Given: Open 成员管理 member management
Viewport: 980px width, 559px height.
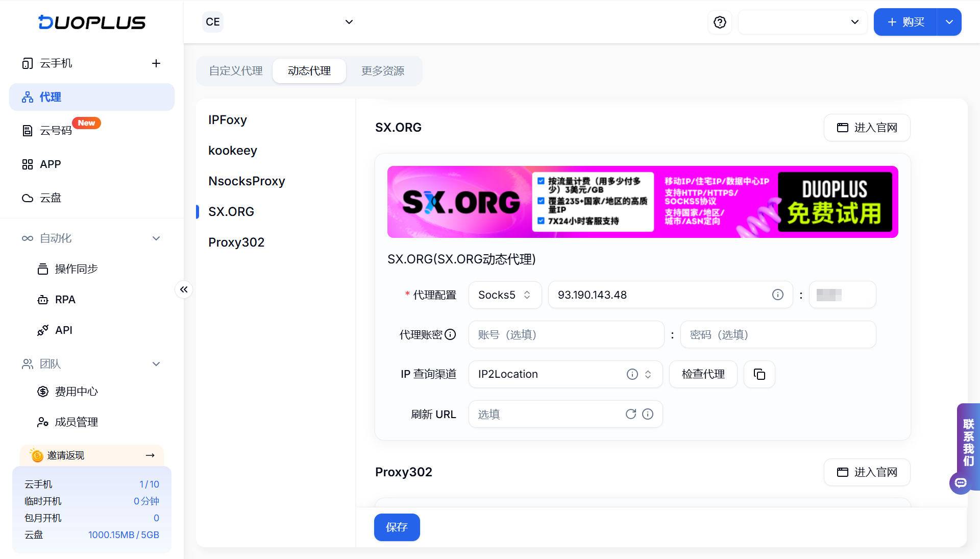Looking at the screenshot, I should 77,422.
